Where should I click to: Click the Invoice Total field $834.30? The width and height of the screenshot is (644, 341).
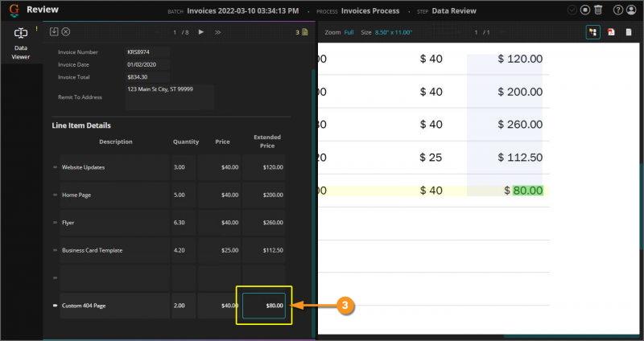coord(147,76)
